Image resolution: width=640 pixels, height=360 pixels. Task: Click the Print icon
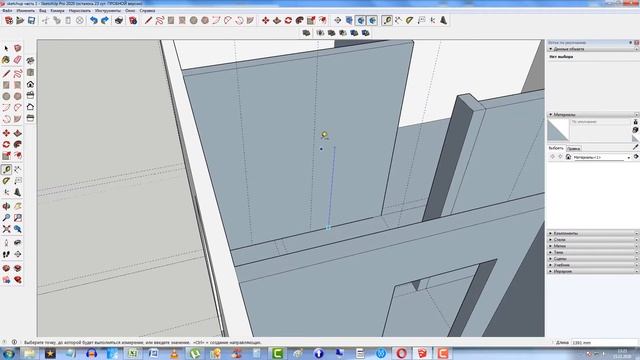[x=119, y=20]
